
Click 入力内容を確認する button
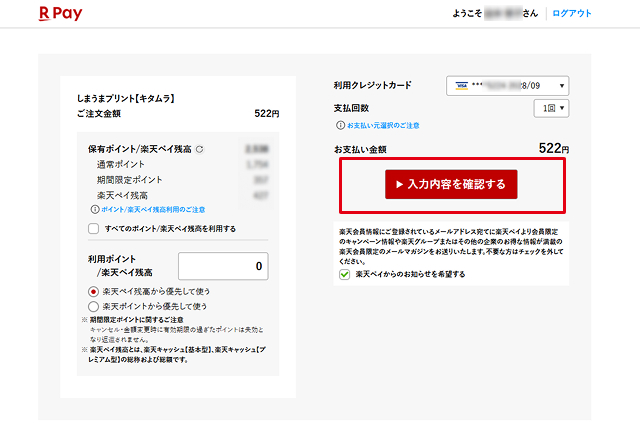coord(451,185)
